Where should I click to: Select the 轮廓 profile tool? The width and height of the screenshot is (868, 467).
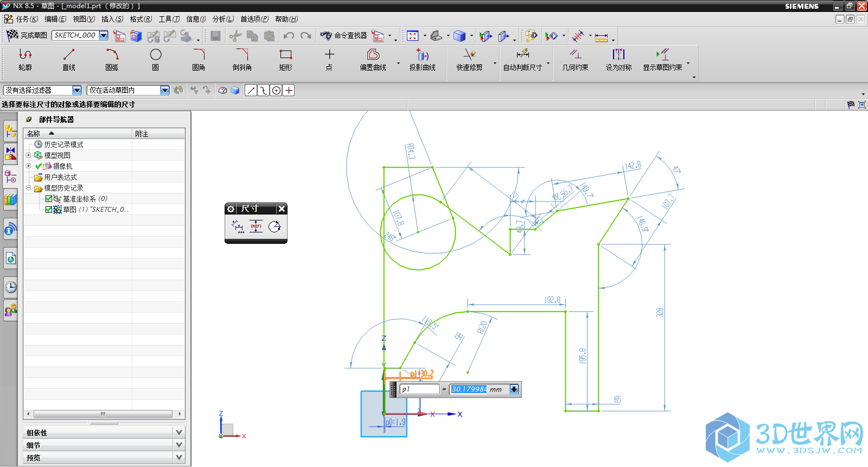25,60
